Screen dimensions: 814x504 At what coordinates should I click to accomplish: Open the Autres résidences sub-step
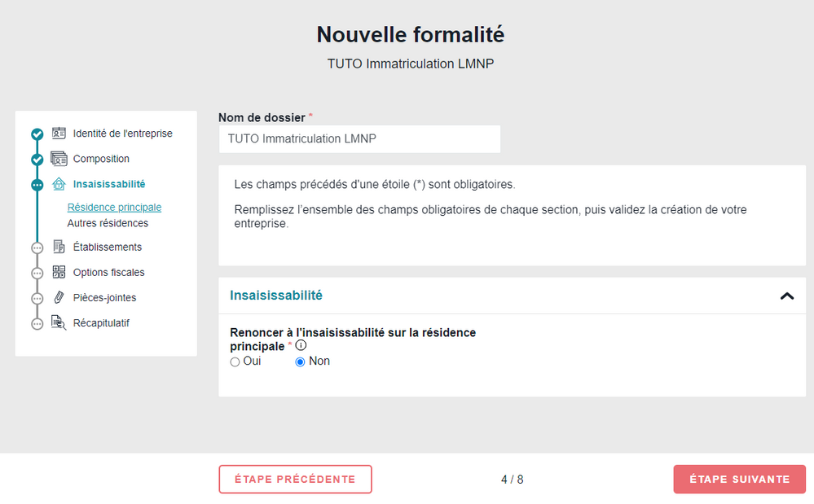[108, 223]
